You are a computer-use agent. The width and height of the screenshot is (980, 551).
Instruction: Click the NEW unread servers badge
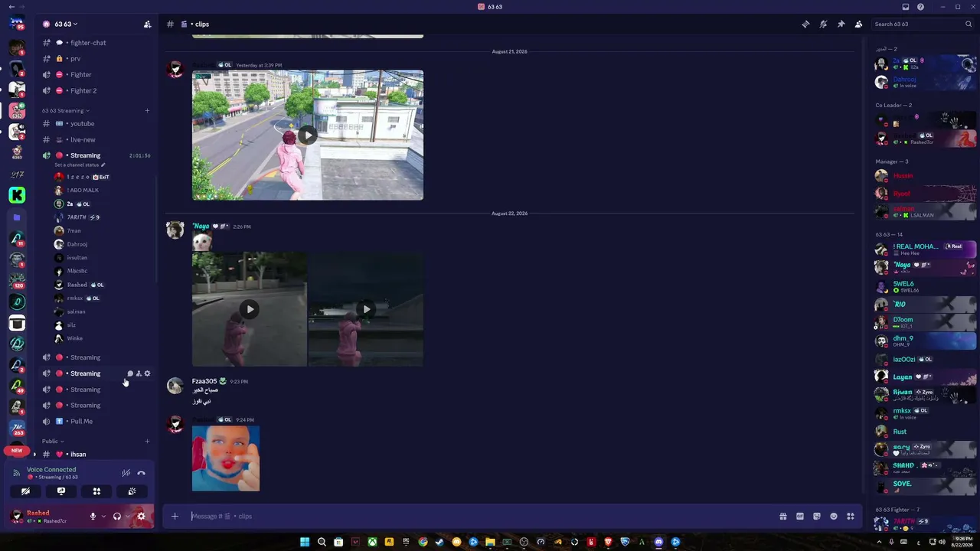[x=17, y=451]
